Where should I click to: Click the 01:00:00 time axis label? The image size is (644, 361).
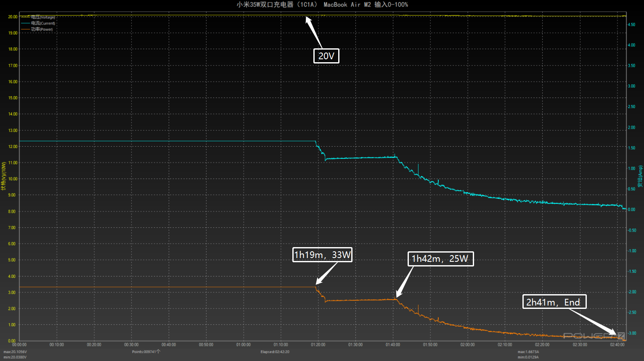click(244, 345)
